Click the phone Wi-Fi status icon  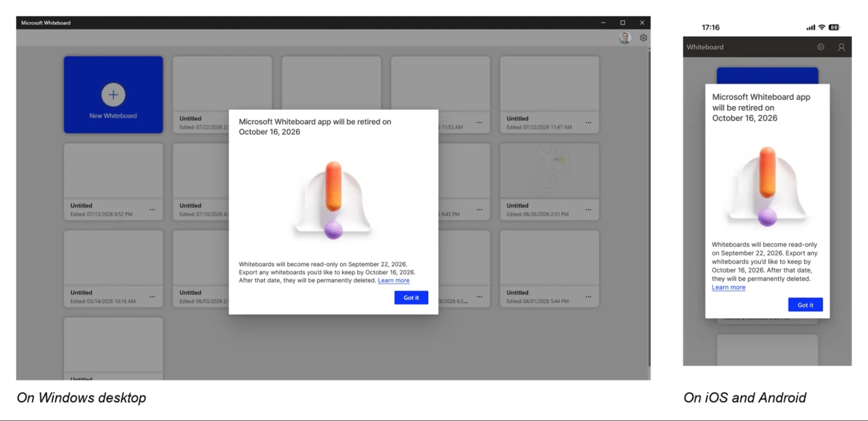(822, 27)
